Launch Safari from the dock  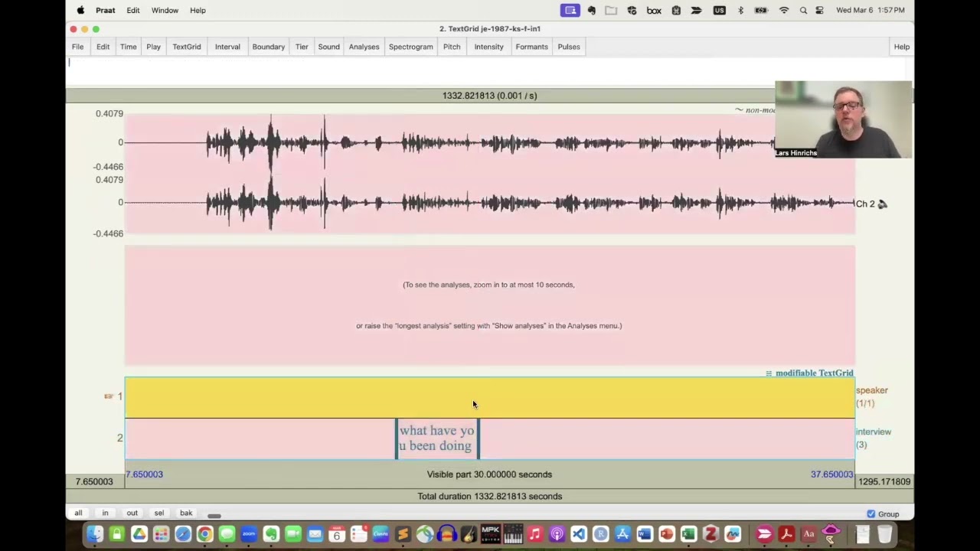tap(182, 533)
